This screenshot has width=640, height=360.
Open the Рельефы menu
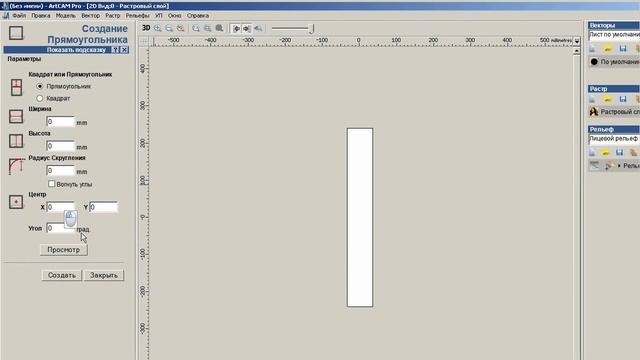coord(138,16)
